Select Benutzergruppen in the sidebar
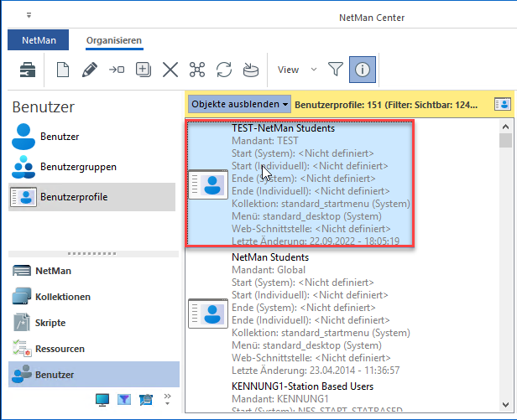Viewport: 517px width, 420px height. pyautogui.click(x=76, y=167)
